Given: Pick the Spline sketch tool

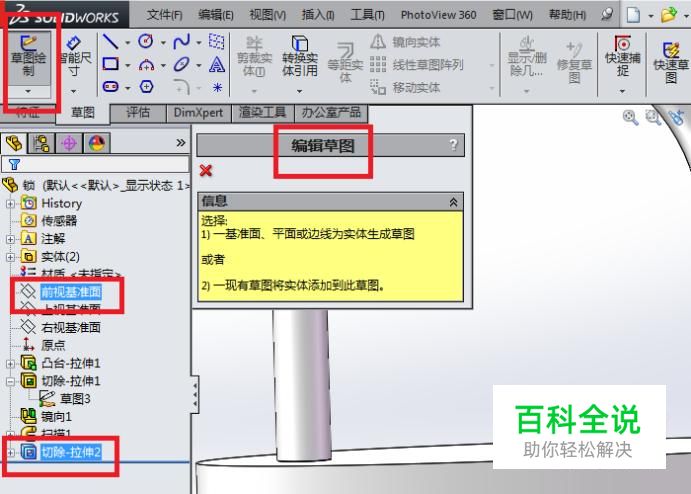Looking at the screenshot, I should coord(182,42).
